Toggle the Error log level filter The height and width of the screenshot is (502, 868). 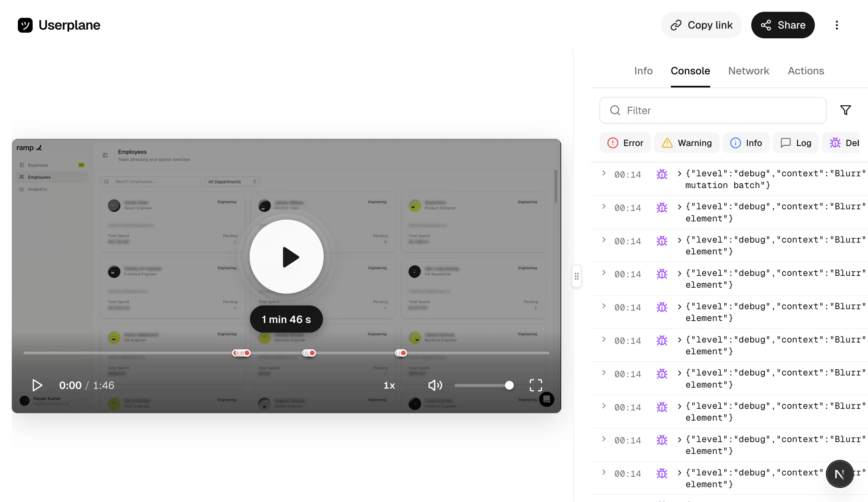tap(625, 143)
